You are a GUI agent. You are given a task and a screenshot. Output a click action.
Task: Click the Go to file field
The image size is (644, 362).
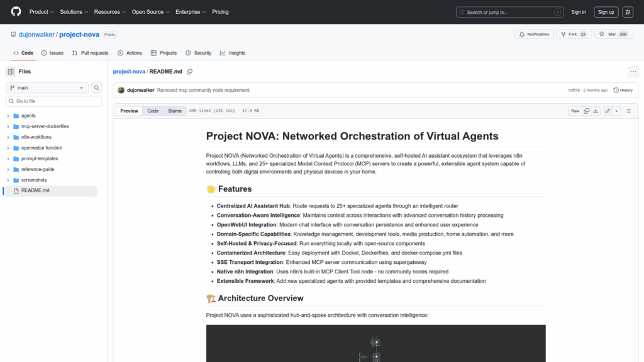[x=53, y=101]
